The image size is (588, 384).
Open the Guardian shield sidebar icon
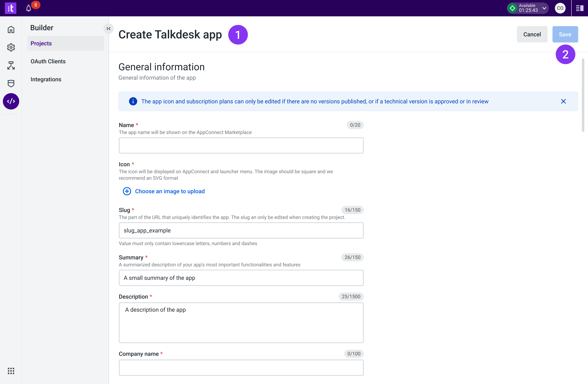click(x=11, y=83)
